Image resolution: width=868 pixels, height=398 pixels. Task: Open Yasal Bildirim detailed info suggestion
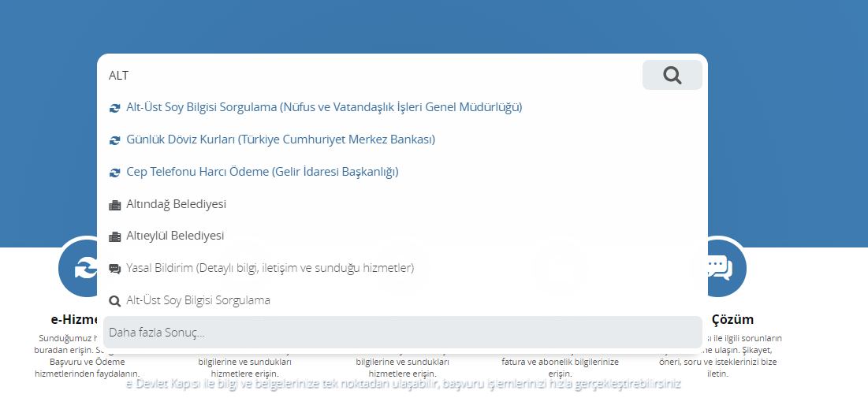270,268
